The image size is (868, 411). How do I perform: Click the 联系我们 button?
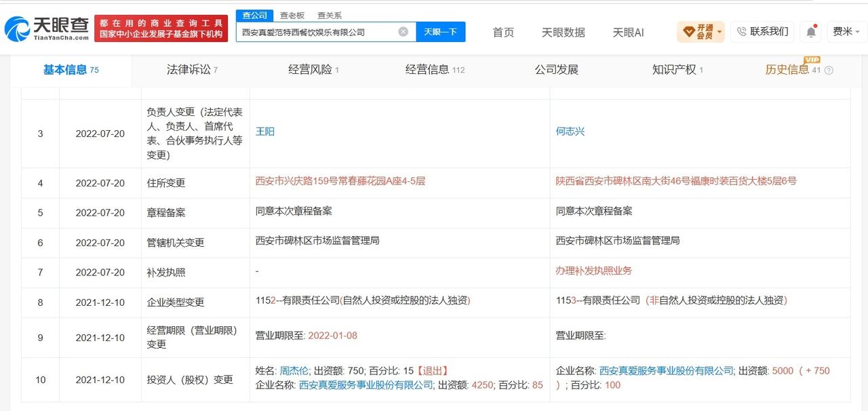click(763, 31)
